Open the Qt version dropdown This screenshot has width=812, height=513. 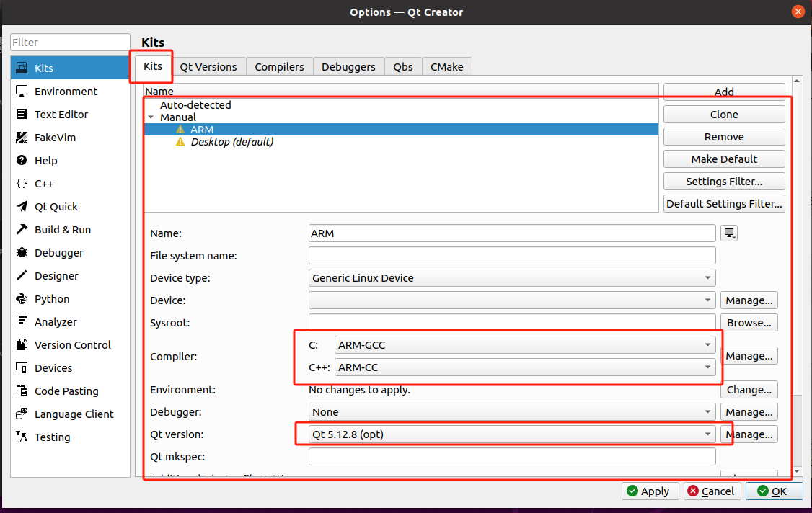[x=511, y=434]
